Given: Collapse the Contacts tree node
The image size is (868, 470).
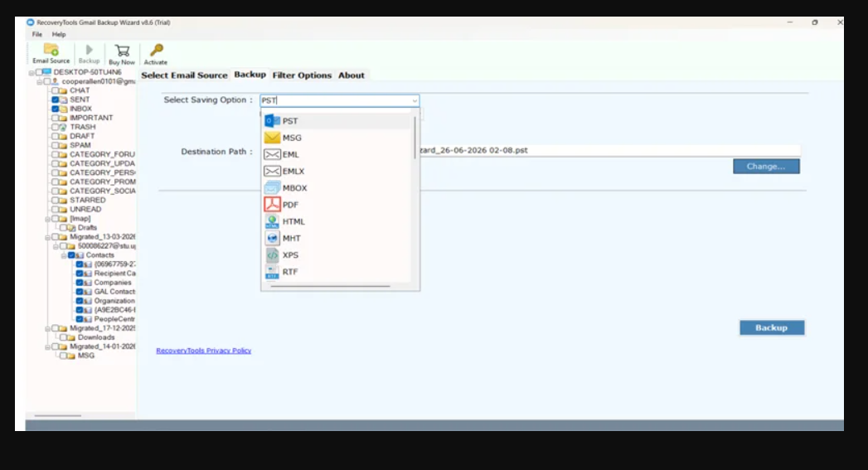Looking at the screenshot, I should [x=64, y=255].
